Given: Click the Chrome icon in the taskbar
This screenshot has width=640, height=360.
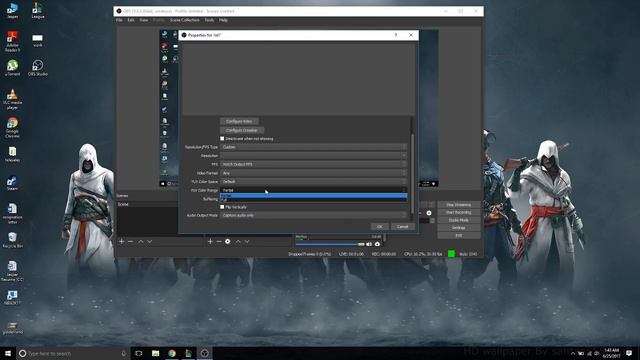Looking at the screenshot, I should 172,353.
